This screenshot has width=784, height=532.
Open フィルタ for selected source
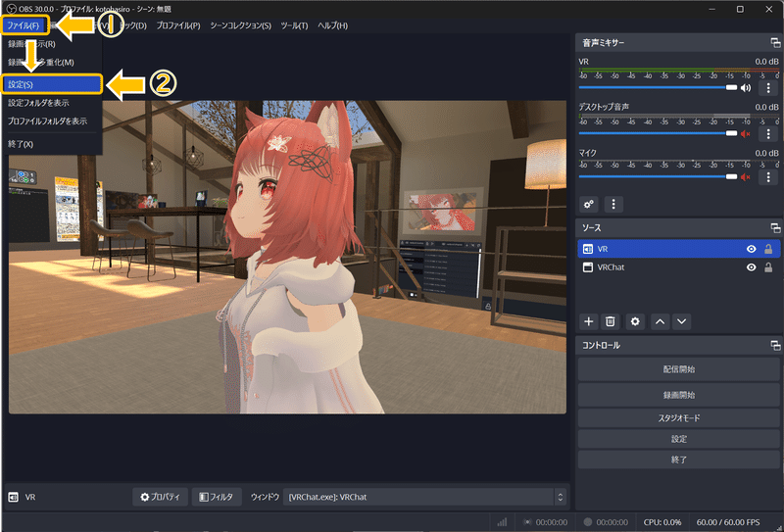coord(217,497)
